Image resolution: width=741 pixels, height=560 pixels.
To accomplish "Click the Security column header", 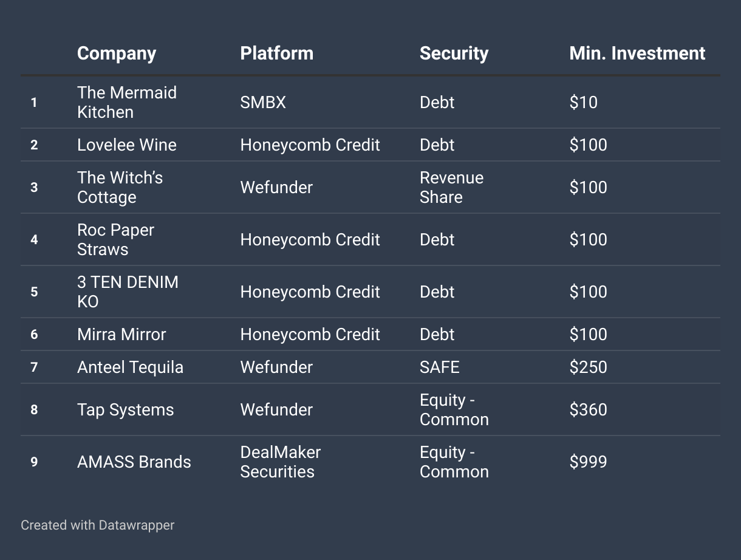I will 454,53.
